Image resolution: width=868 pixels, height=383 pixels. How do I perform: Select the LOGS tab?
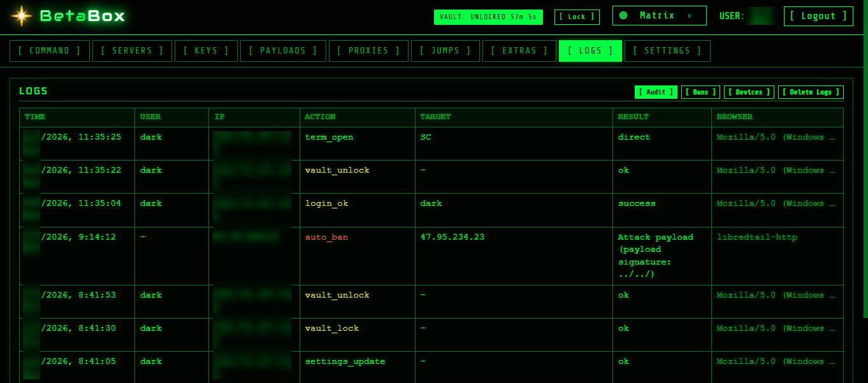590,51
